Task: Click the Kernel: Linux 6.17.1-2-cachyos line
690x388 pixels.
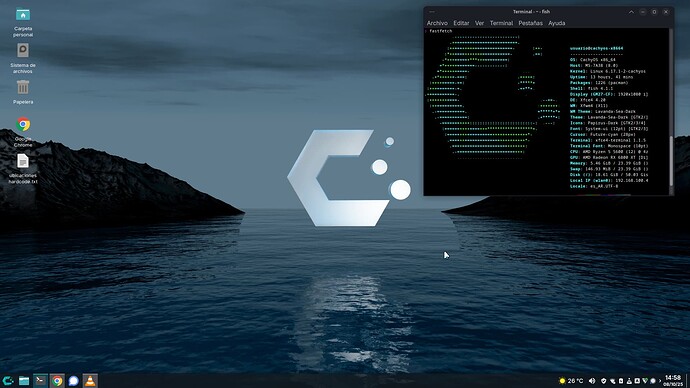Action: [x=608, y=71]
